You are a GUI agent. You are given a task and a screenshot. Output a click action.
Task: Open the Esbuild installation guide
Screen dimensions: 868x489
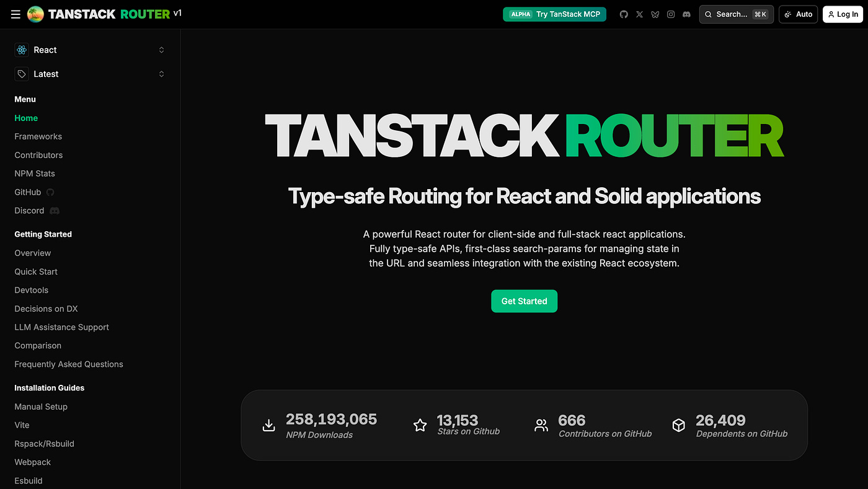(x=29, y=481)
